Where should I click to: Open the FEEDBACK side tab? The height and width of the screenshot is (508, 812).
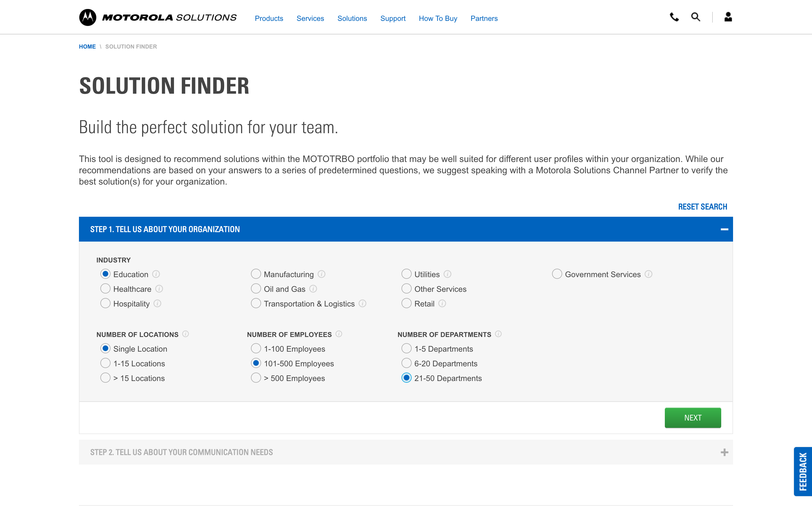(x=803, y=471)
